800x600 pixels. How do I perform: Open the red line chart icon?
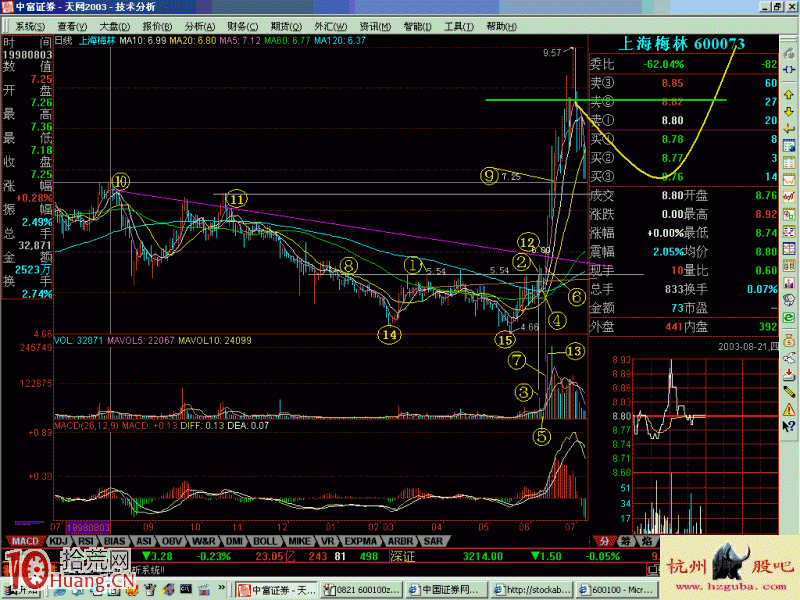coord(789,180)
